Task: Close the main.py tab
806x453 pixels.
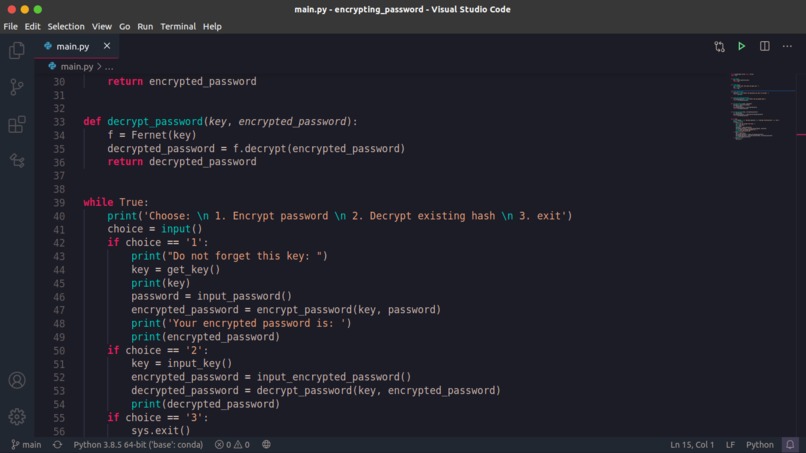Action: coord(107,46)
